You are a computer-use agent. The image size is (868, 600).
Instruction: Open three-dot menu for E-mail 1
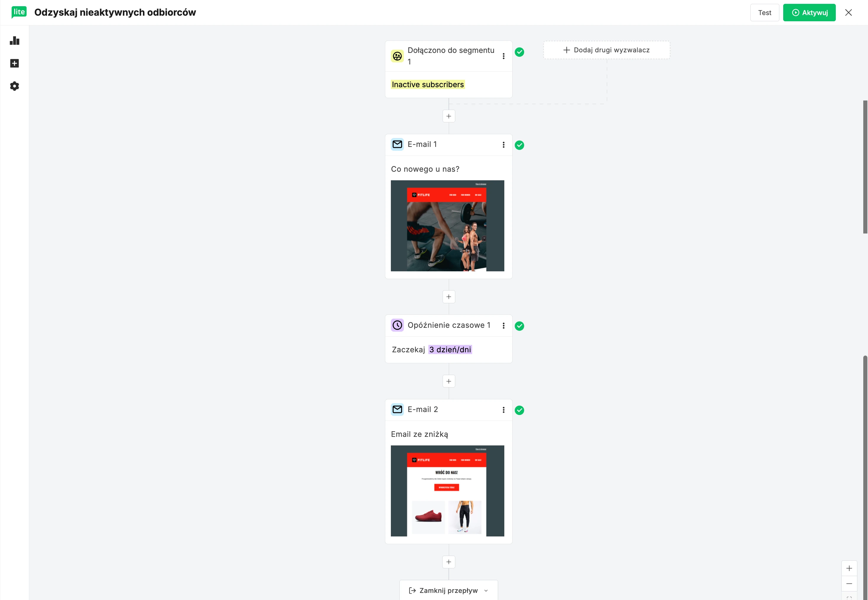pos(503,145)
